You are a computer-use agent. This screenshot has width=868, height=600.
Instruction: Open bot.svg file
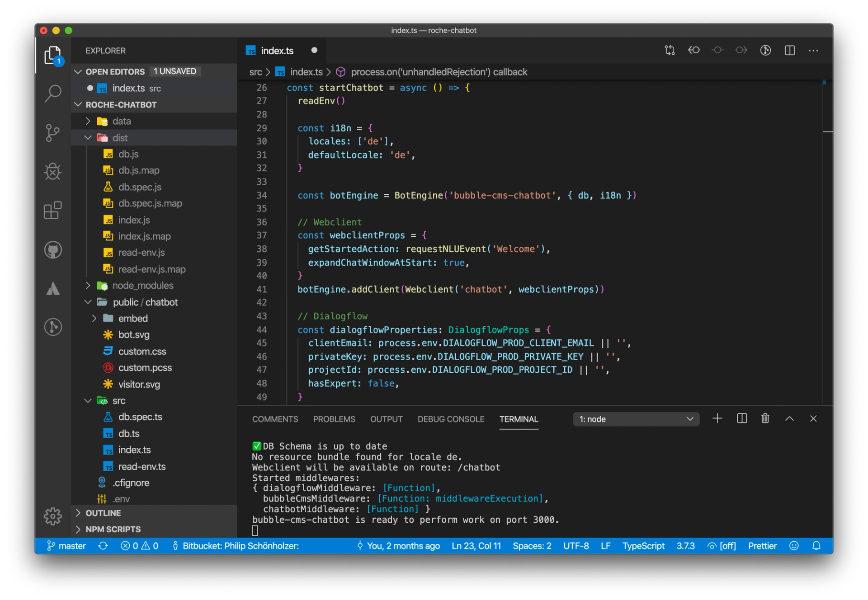click(x=154, y=335)
